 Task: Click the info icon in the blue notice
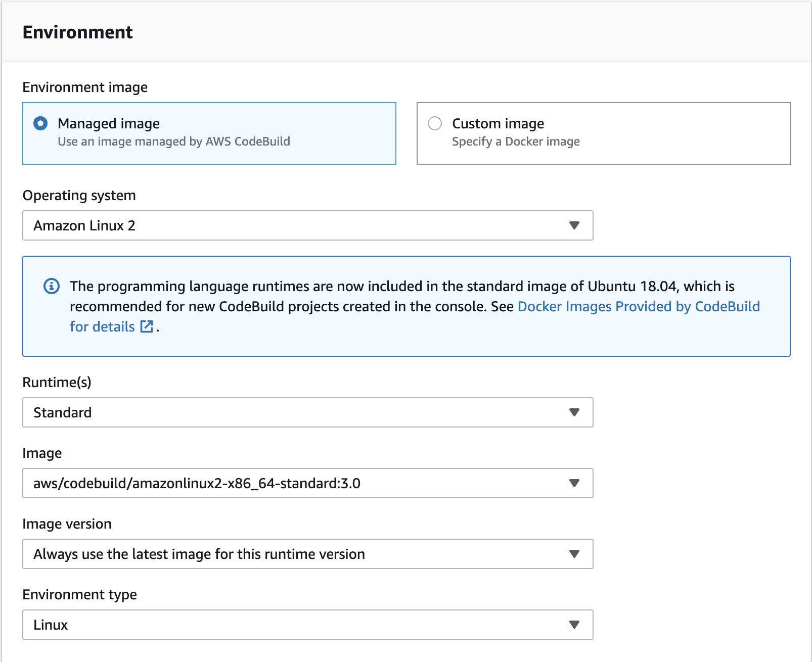tap(52, 286)
